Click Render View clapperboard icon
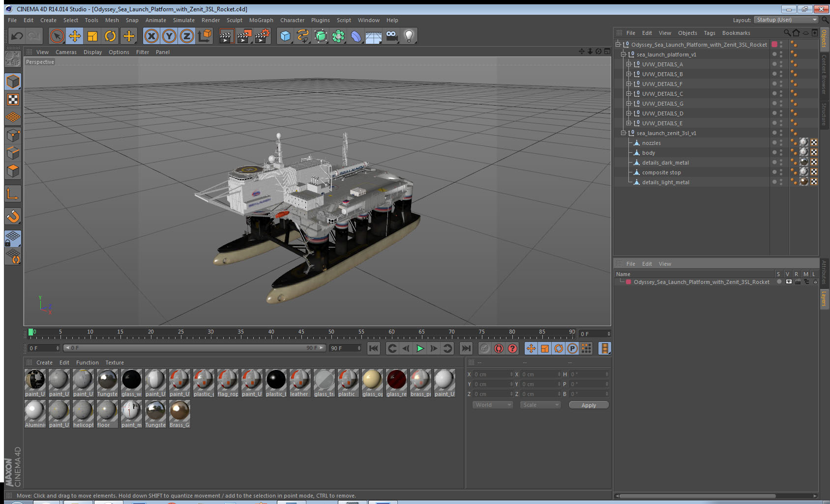 coord(226,36)
